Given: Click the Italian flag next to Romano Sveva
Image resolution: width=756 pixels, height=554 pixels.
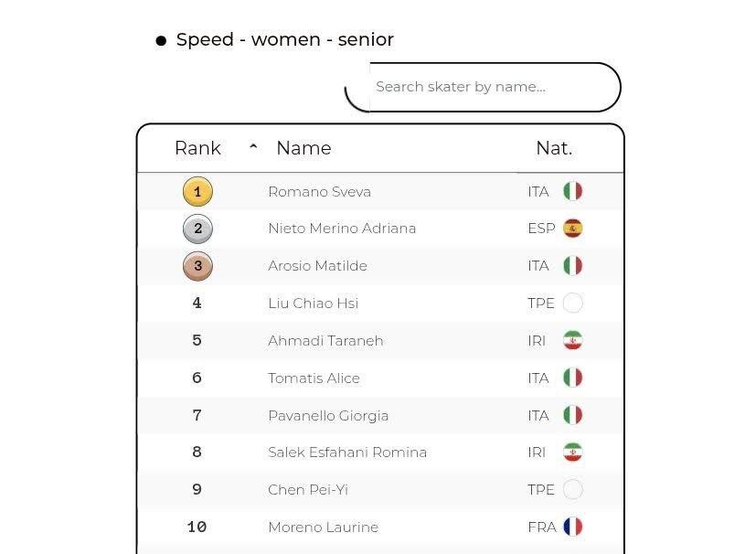Looking at the screenshot, I should click(x=573, y=192).
